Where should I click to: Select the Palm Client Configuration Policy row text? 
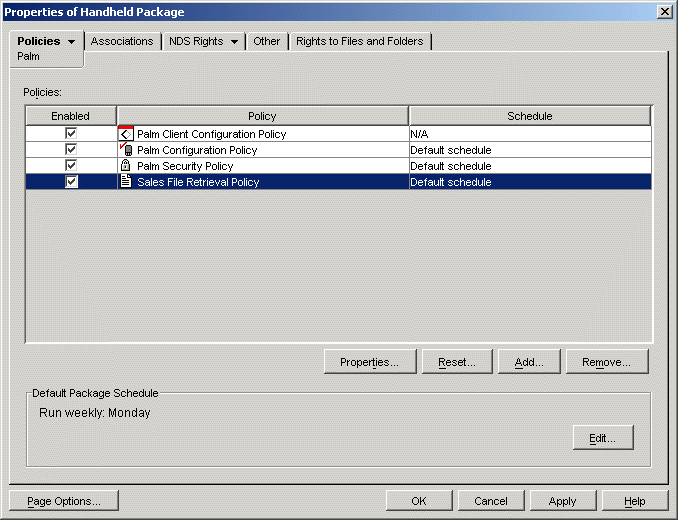(x=211, y=134)
